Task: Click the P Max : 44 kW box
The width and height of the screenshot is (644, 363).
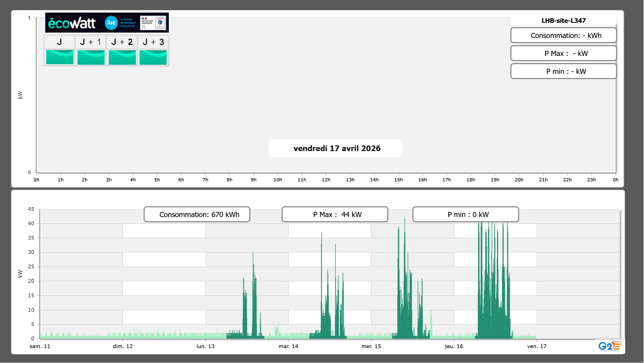Action: [x=334, y=214]
